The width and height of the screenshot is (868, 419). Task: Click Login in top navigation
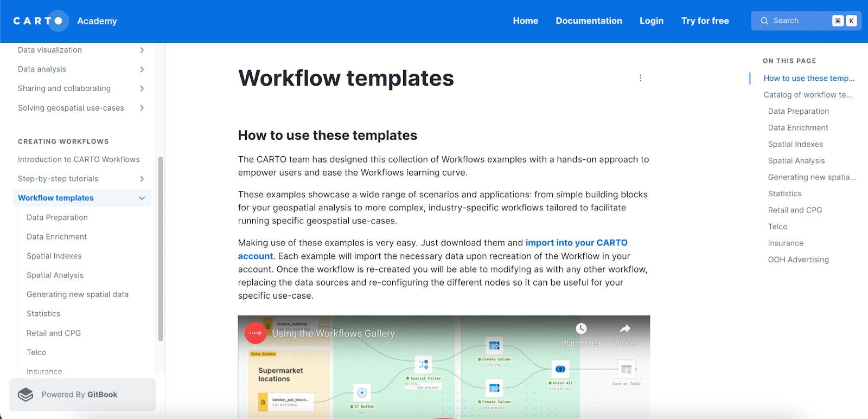(x=652, y=21)
